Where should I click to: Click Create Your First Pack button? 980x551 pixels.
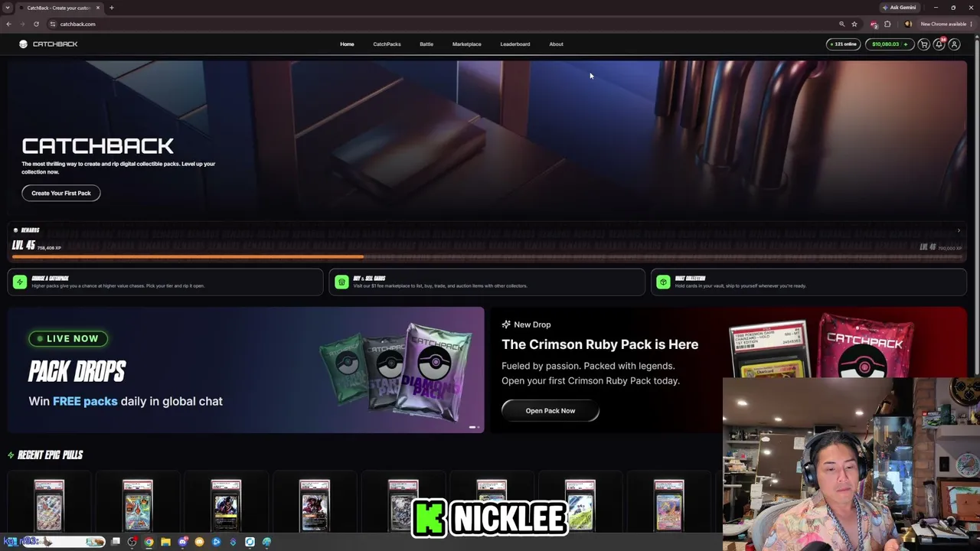[x=61, y=193]
